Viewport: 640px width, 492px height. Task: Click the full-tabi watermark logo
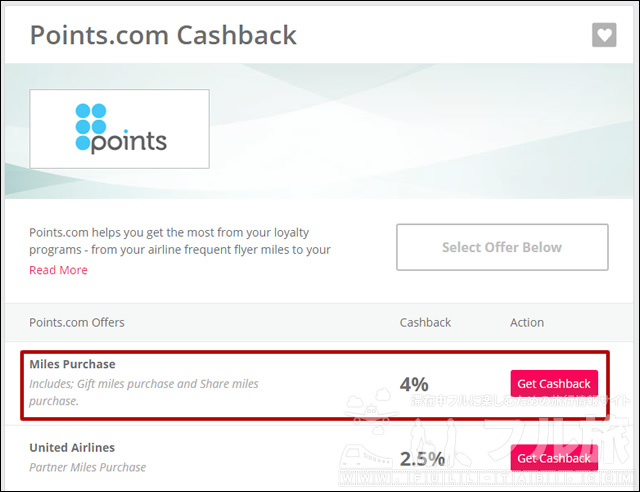(x=486, y=437)
